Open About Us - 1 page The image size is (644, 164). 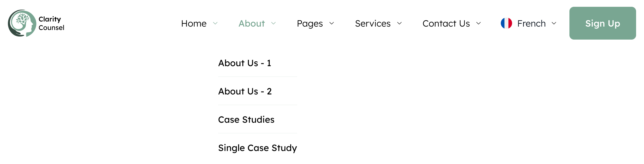coord(245,63)
